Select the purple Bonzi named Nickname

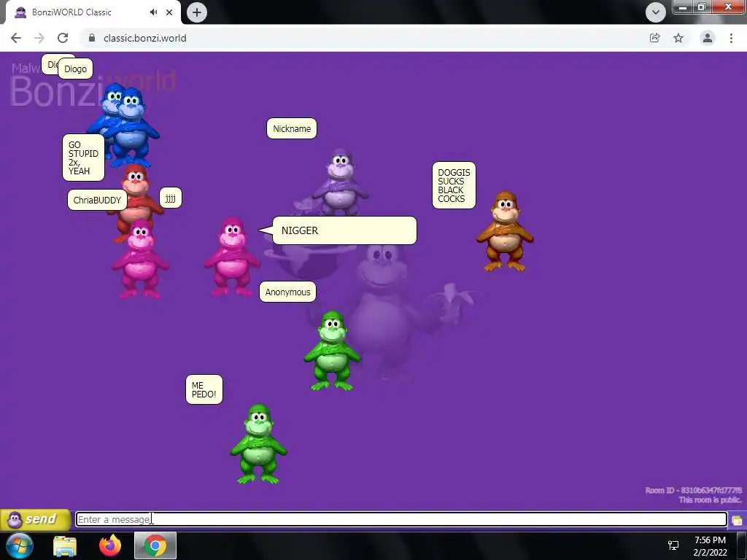(341, 183)
